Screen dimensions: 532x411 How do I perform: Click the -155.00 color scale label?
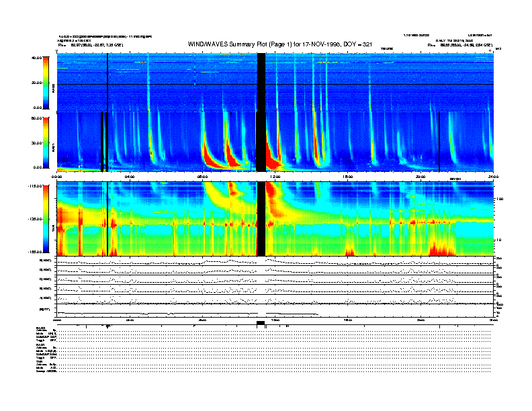tap(36, 252)
